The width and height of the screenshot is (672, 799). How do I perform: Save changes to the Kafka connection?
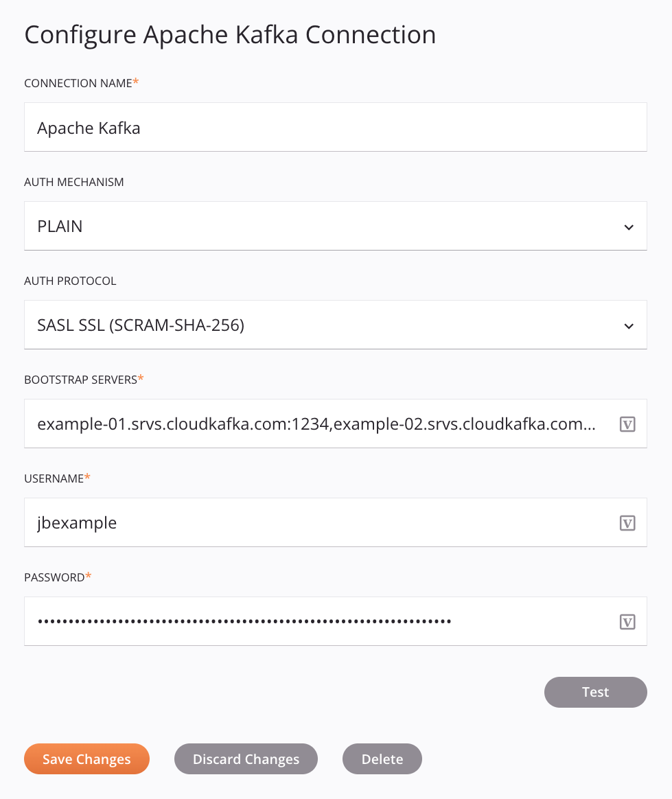86,759
